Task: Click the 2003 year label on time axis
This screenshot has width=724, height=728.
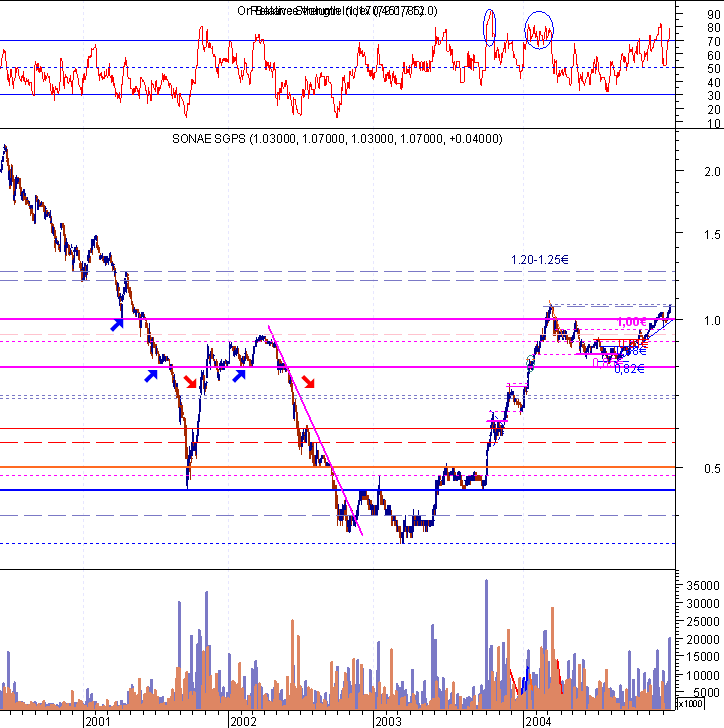Action: tap(389, 721)
